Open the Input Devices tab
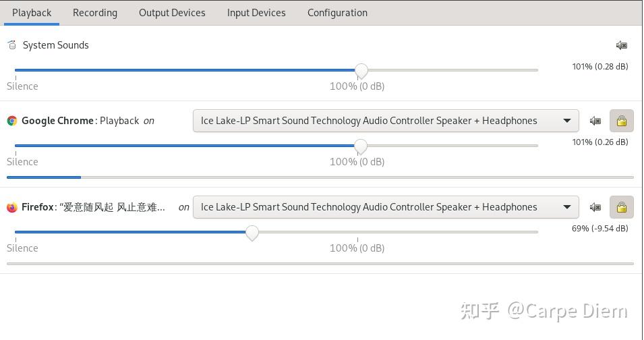Image resolution: width=644 pixels, height=340 pixels. (x=256, y=13)
